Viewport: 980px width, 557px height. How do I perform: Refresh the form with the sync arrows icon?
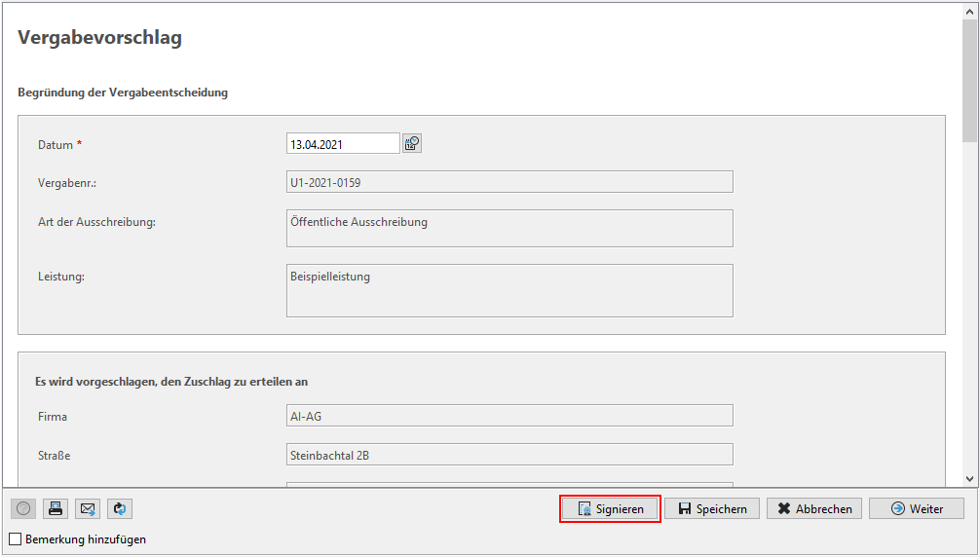120,508
